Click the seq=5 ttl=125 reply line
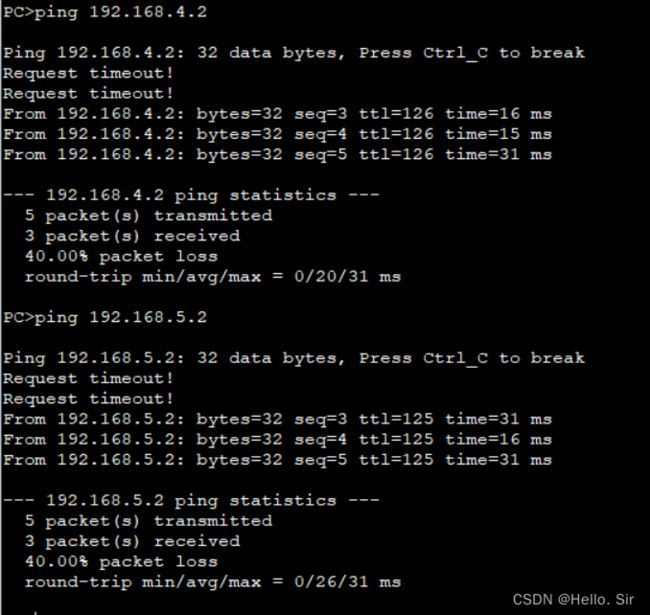650x615 pixels. [278, 460]
